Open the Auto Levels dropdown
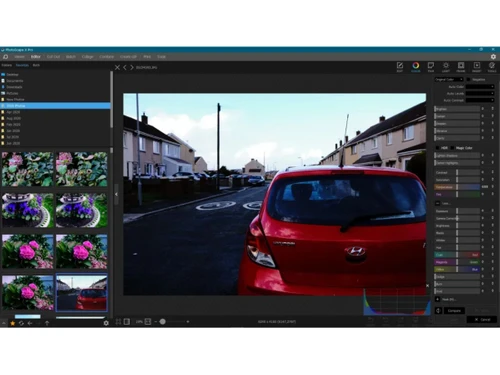The height and width of the screenshot is (375, 500). [480, 93]
